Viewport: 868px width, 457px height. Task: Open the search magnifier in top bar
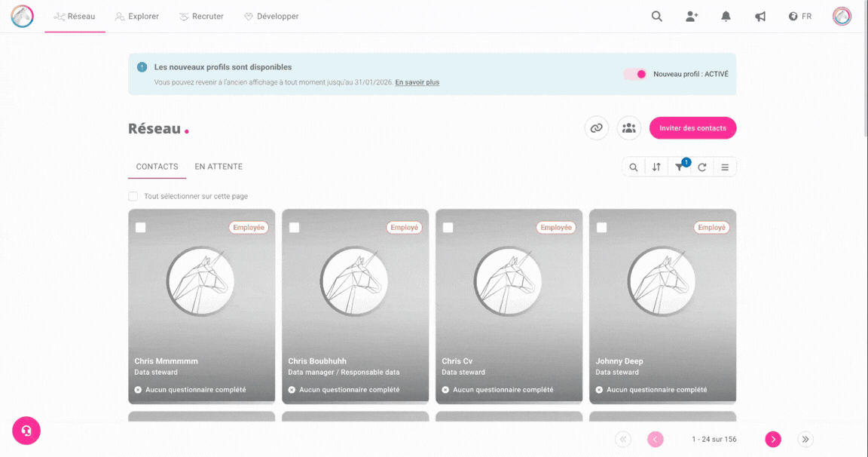coord(657,17)
